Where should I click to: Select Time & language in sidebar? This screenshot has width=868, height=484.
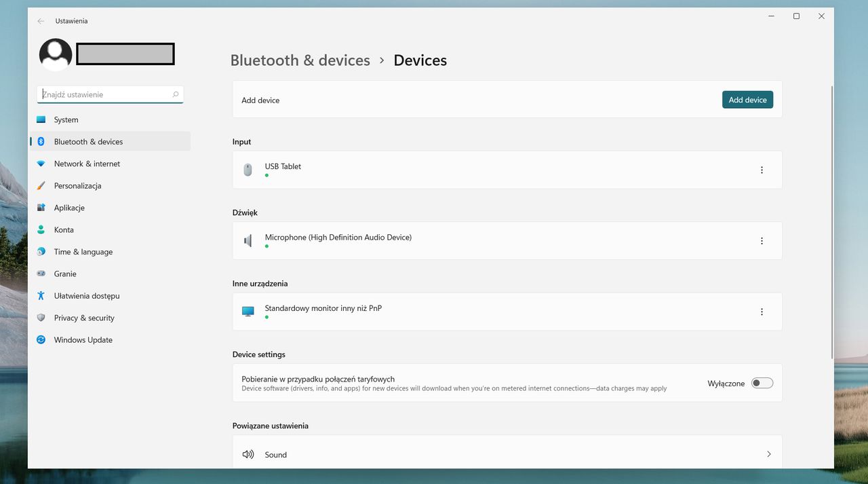41,252
